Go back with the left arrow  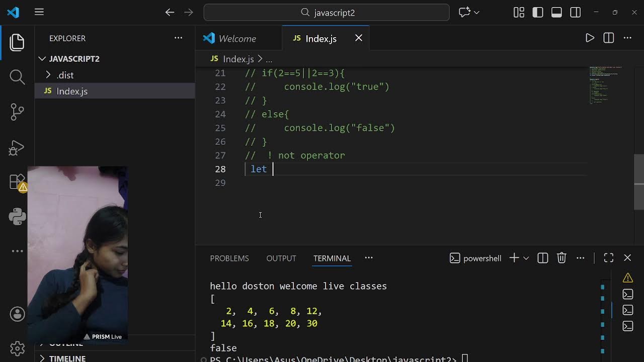[x=170, y=12]
